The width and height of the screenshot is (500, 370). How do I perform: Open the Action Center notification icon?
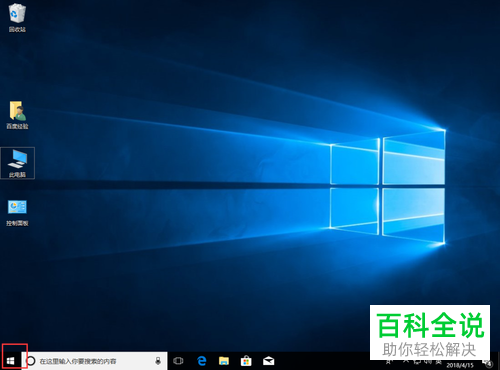[488, 363]
